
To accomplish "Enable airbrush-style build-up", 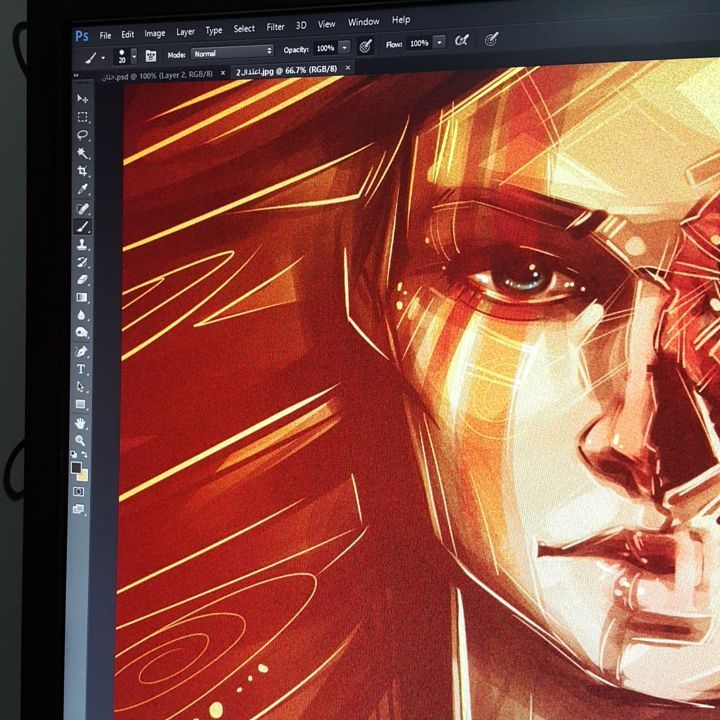I will (x=461, y=41).
